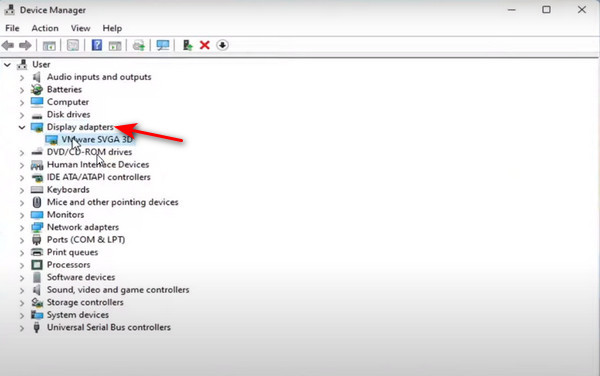The image size is (600, 376).
Task: Collapse the User root node
Action: tap(7, 65)
